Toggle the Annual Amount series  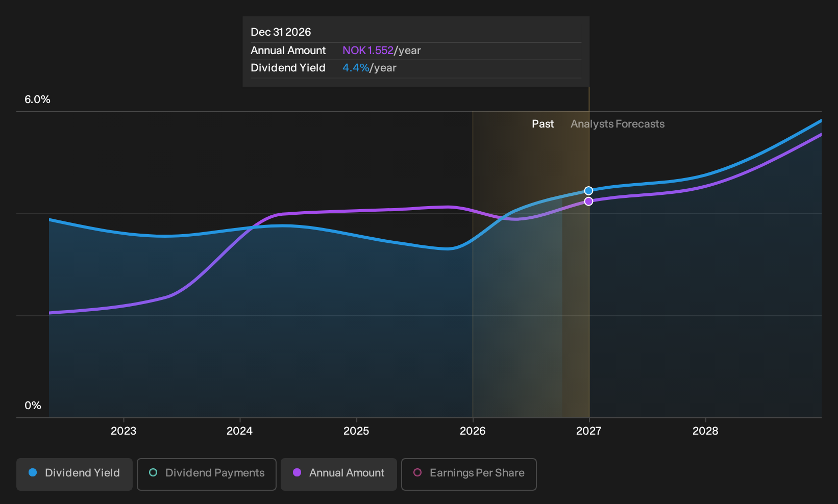click(339, 474)
